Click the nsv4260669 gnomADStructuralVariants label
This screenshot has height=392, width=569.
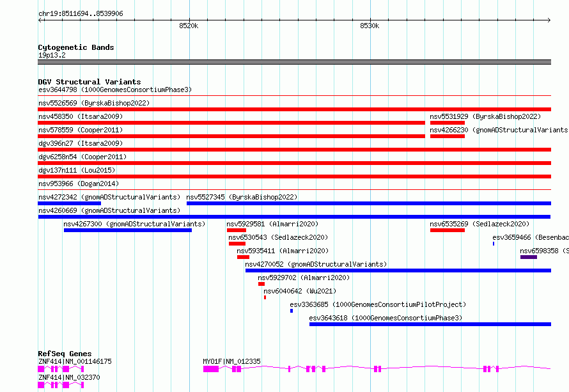pos(109,210)
